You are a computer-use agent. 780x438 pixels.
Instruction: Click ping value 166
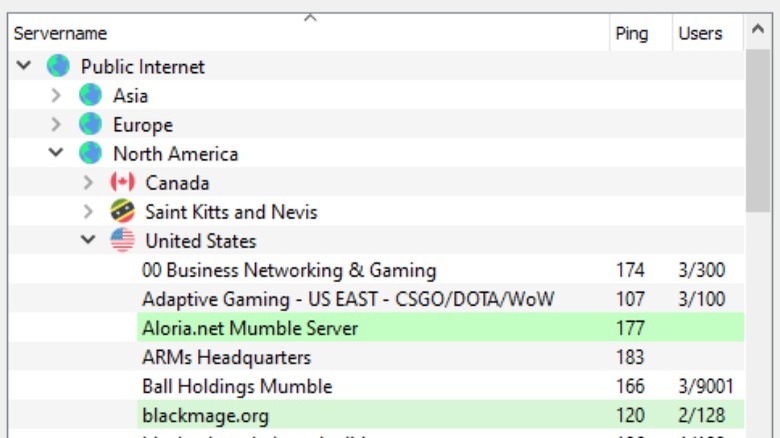(630, 386)
